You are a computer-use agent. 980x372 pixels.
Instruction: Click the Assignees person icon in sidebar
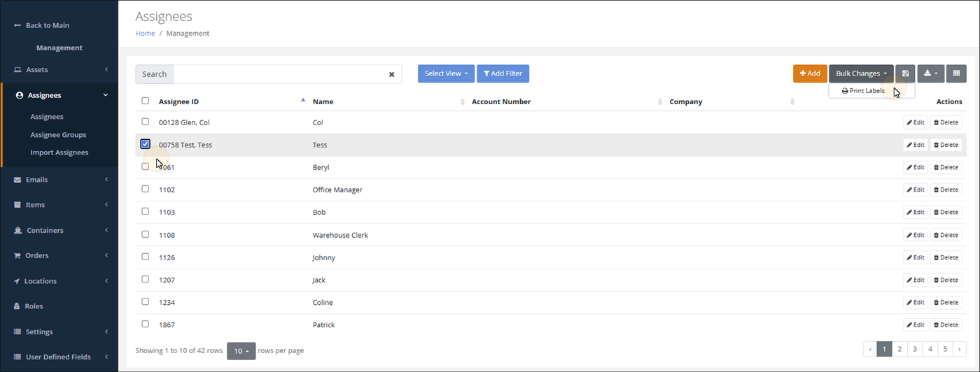point(20,95)
